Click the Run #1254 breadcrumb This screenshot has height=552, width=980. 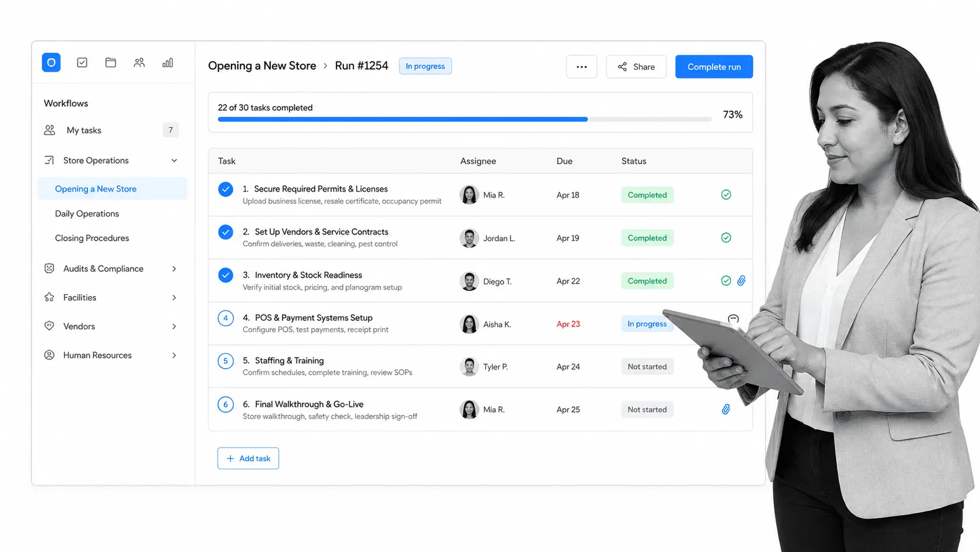(x=362, y=66)
